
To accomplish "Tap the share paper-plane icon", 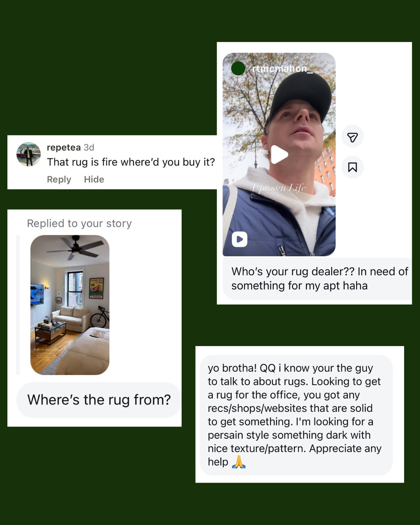I will tap(352, 137).
